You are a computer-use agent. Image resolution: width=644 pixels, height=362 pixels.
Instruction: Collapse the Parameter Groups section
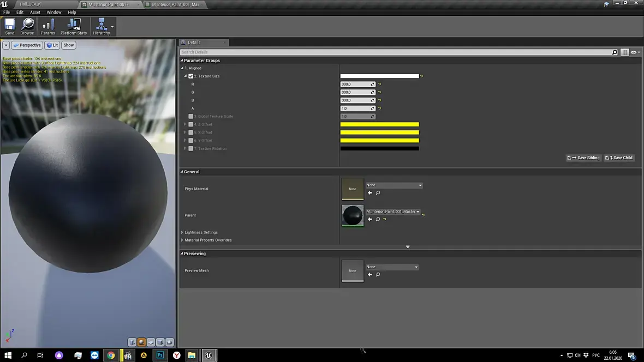(182, 61)
